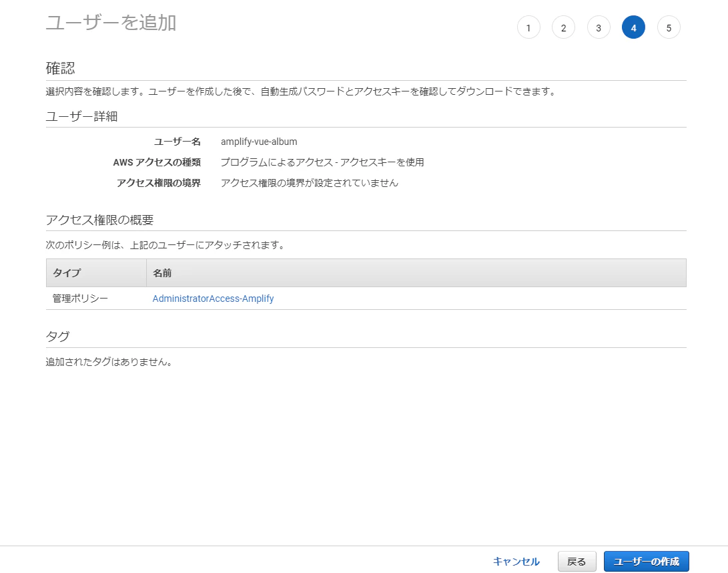The image size is (728, 573).
Task: Click the 名前 column header
Action: [416, 272]
